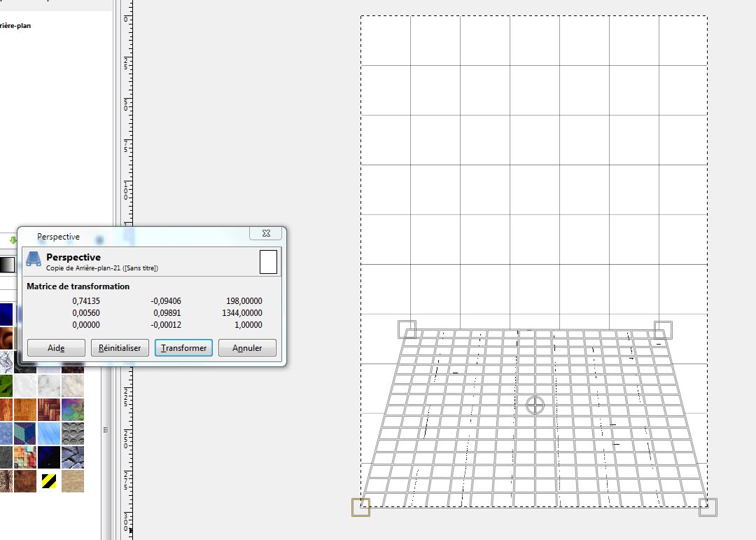Click the matrix value -0,09406
756x540 pixels.
coord(166,300)
